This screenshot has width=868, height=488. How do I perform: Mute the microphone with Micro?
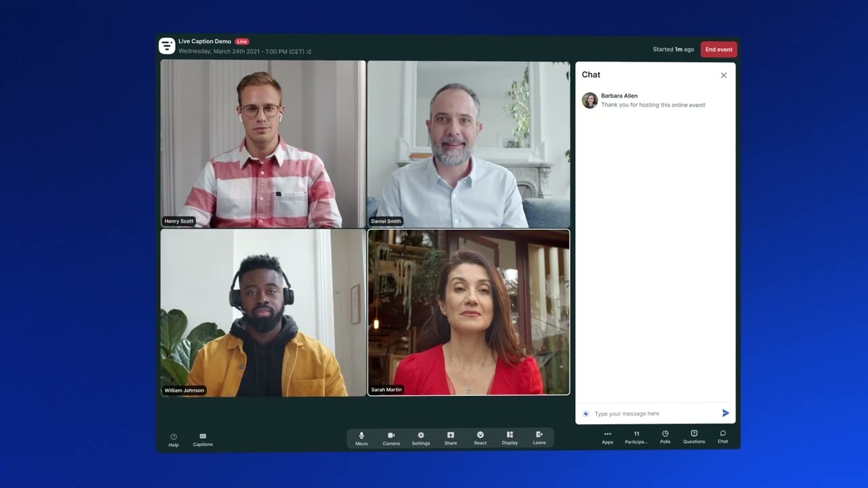(x=361, y=439)
